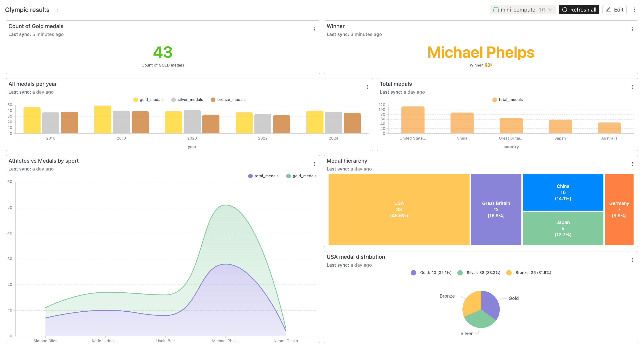644x351 pixels.
Task: Open the Winner card options menu
Action: pos(632,29)
